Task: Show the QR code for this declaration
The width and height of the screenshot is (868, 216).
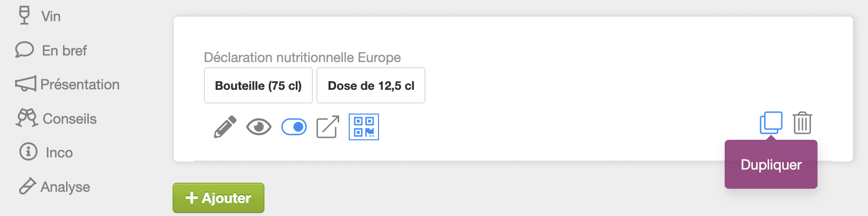Action: [364, 127]
